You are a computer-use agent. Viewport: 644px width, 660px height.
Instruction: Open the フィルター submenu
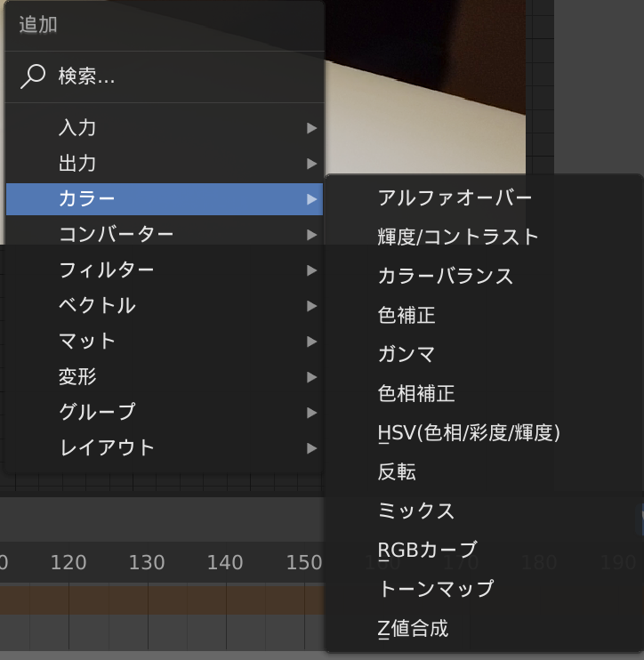(x=165, y=270)
